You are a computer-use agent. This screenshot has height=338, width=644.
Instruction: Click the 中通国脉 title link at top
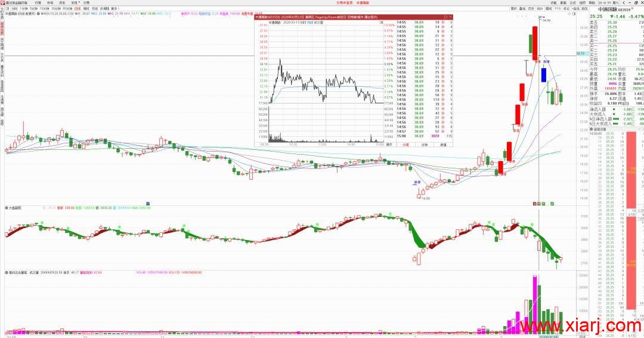coord(363,2)
